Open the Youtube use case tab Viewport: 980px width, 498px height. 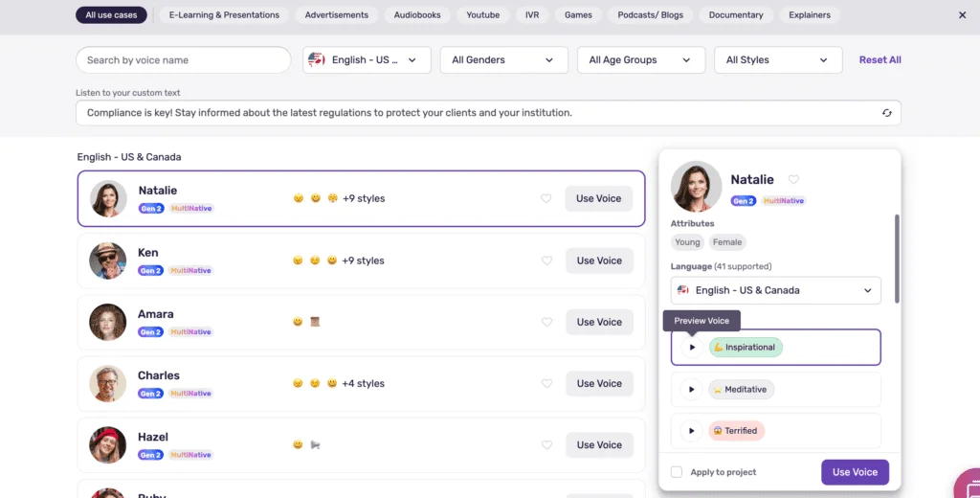pos(483,15)
